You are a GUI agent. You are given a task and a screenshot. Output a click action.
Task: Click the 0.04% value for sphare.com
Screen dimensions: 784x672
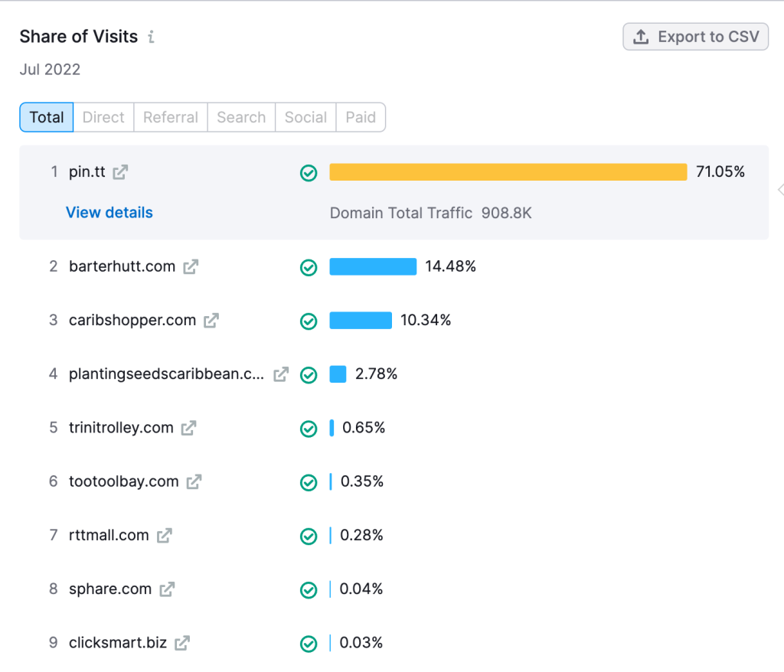click(x=361, y=589)
